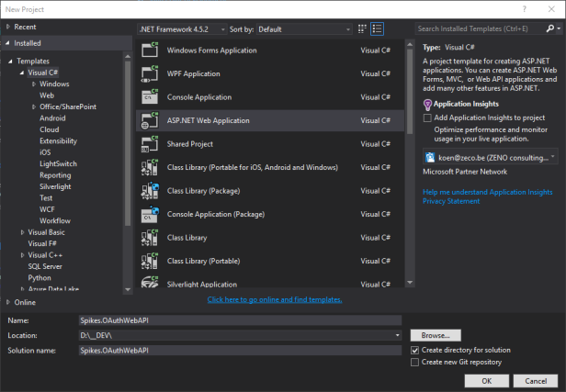Confirm with the OK button
The height and width of the screenshot is (392, 566).
click(487, 381)
